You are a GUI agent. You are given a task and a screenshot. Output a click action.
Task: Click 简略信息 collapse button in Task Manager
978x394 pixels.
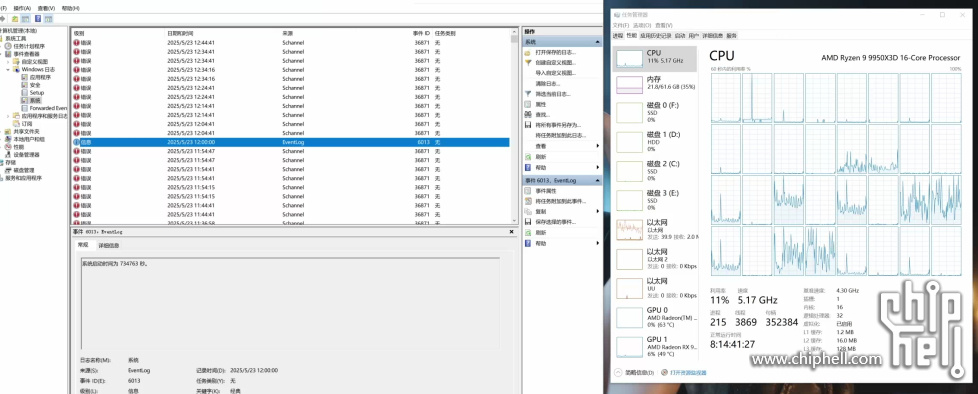click(x=634, y=372)
